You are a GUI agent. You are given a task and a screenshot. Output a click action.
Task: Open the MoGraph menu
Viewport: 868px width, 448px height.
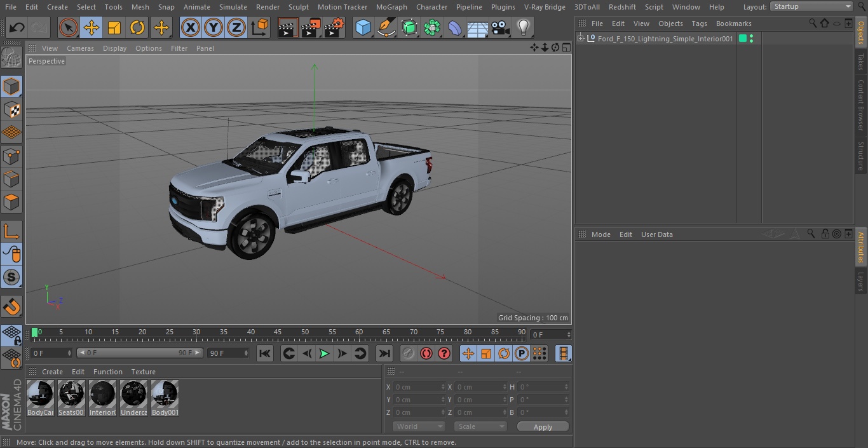pos(391,7)
